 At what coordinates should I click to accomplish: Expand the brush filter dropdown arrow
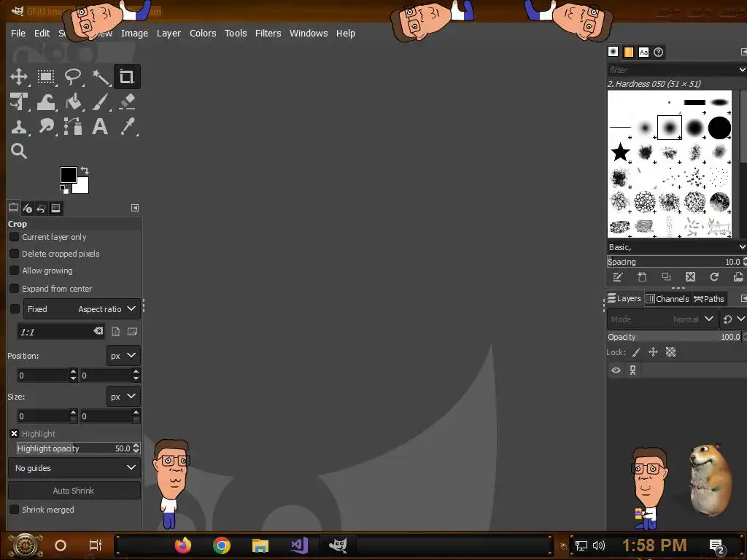(742, 69)
